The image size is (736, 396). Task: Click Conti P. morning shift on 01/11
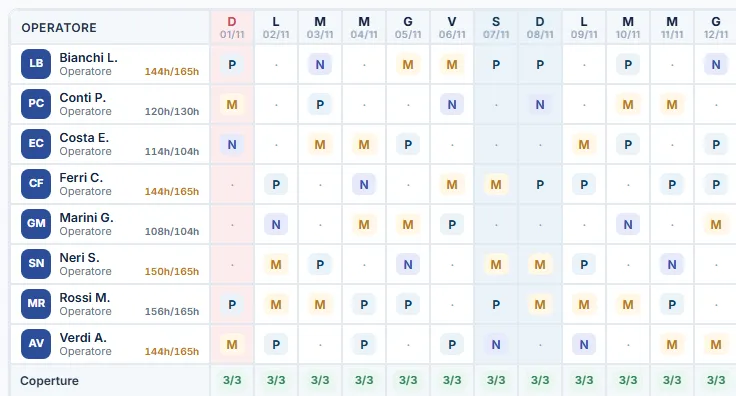tap(232, 105)
